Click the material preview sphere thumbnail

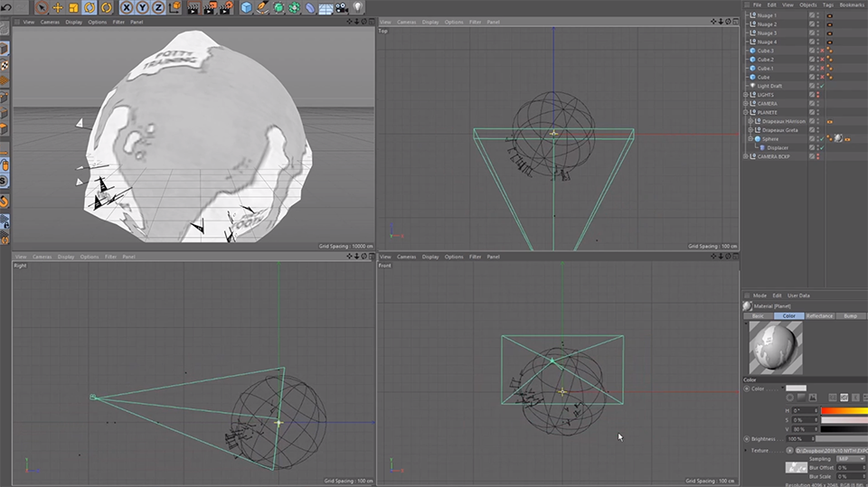pyautogui.click(x=776, y=348)
